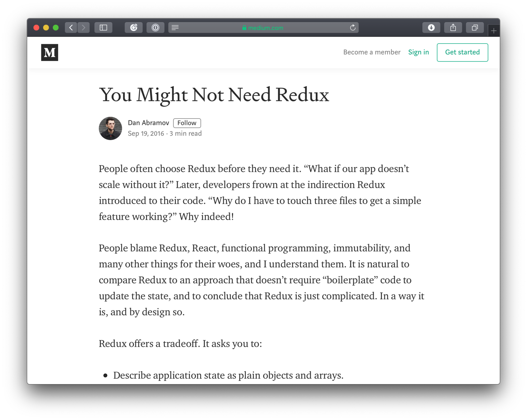
Task: Open the Sign in link
Action: pos(418,52)
